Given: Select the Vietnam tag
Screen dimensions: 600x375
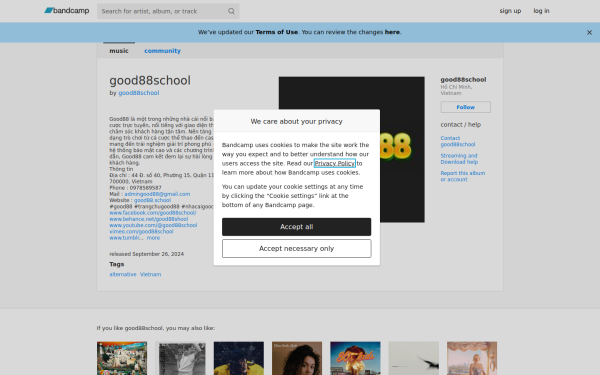Looking at the screenshot, I should (x=150, y=274).
